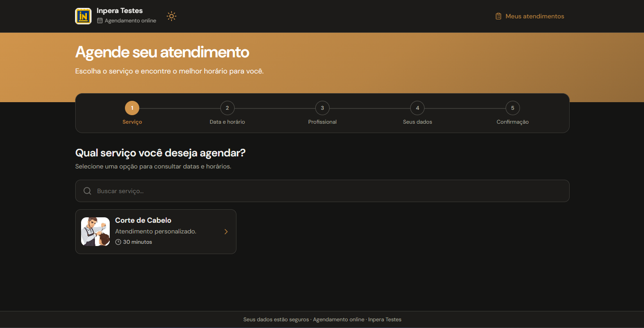Select the Corte de Cabelo service card
This screenshot has width=644, height=328.
(156, 232)
